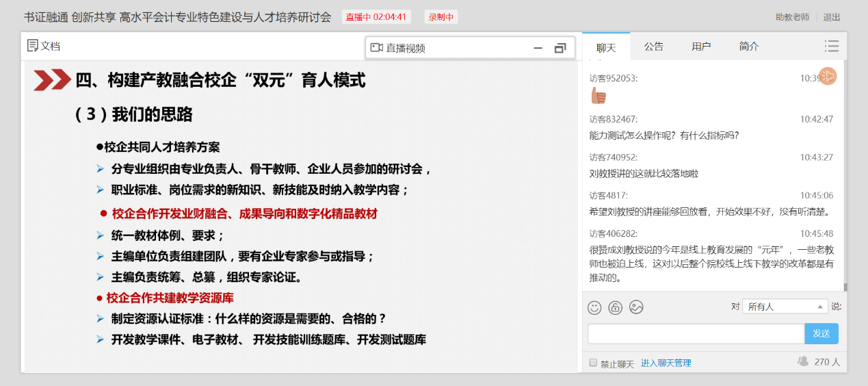Switch to the 简介 tab

tap(749, 47)
